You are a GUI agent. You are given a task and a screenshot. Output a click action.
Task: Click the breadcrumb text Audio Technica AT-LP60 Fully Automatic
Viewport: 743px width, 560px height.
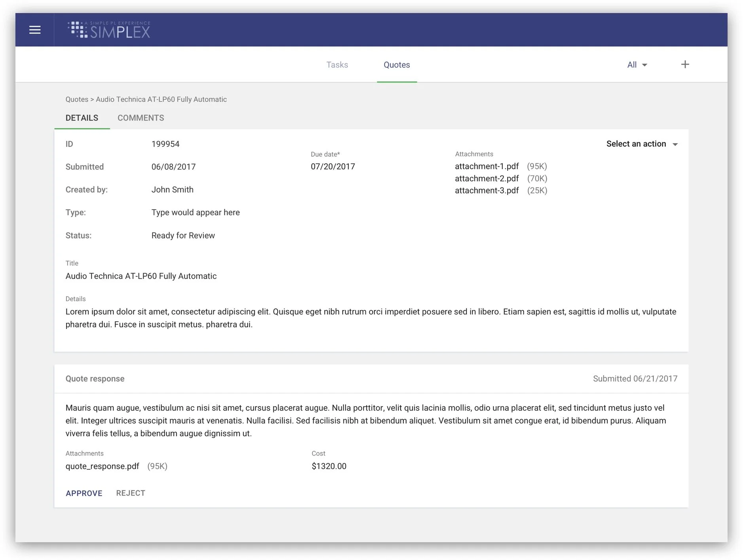[x=161, y=99]
